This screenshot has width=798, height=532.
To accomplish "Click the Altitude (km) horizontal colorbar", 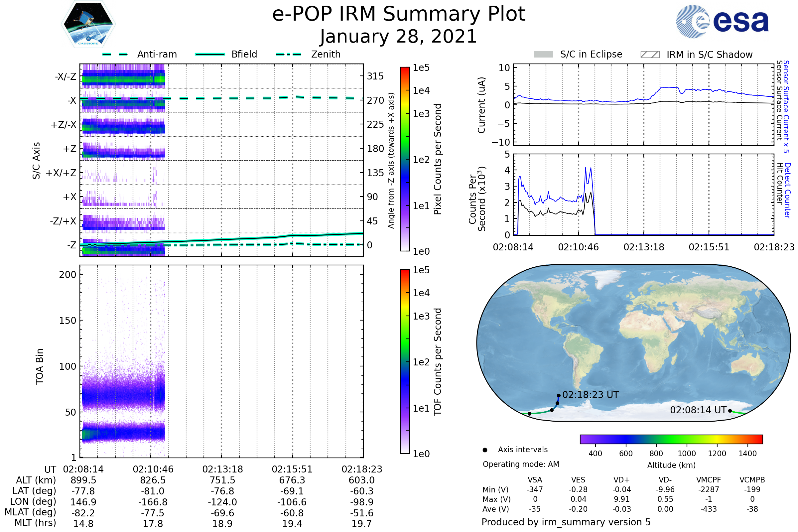I will tap(671, 439).
